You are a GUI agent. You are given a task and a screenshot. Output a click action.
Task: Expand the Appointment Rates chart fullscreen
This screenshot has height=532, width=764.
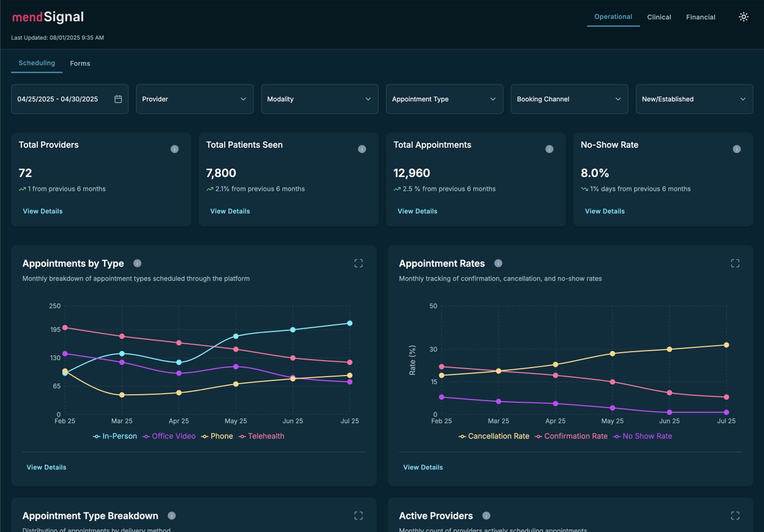pyautogui.click(x=735, y=263)
